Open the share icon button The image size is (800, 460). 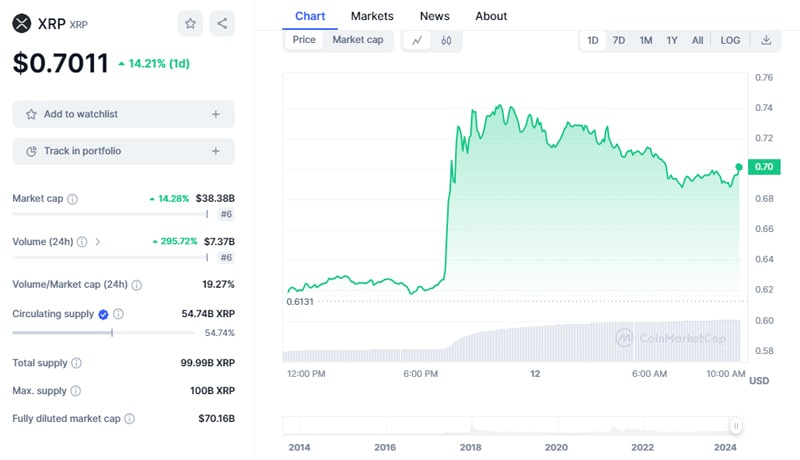[x=222, y=23]
